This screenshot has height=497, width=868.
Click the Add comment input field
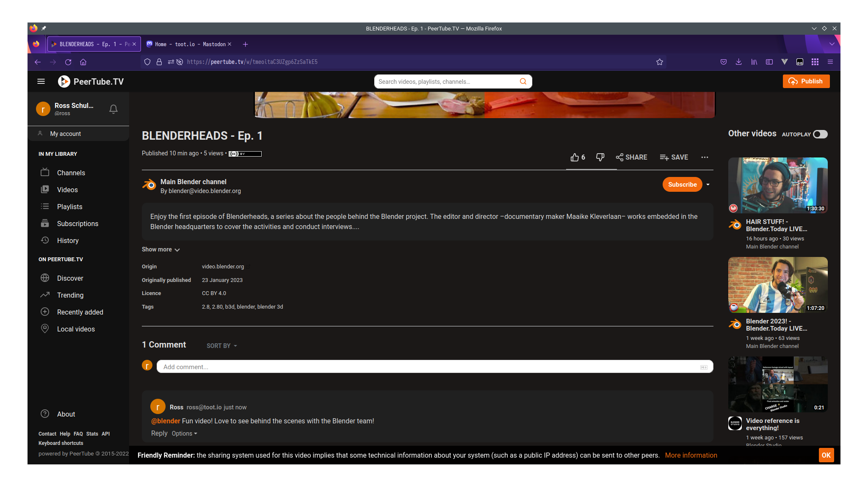pyautogui.click(x=428, y=367)
